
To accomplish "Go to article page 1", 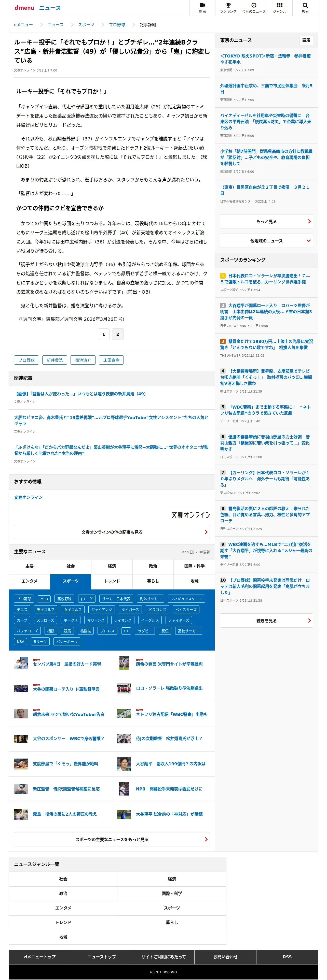I will pos(104,334).
